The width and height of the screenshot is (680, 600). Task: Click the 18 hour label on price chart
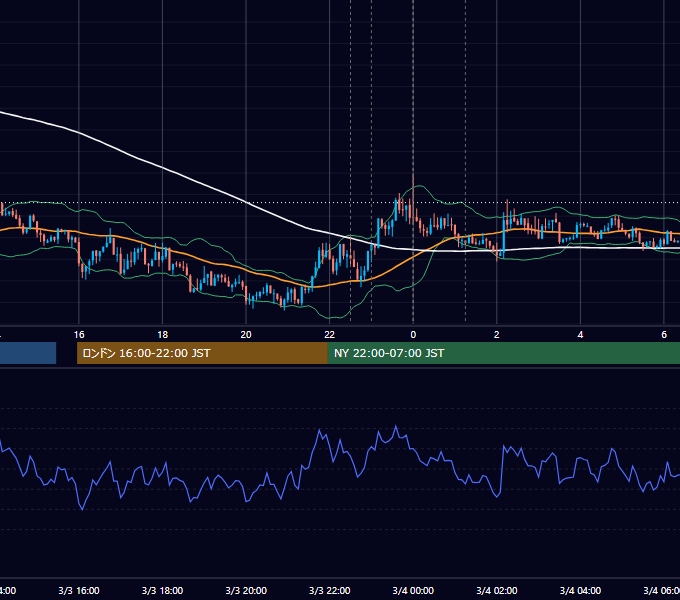click(163, 335)
